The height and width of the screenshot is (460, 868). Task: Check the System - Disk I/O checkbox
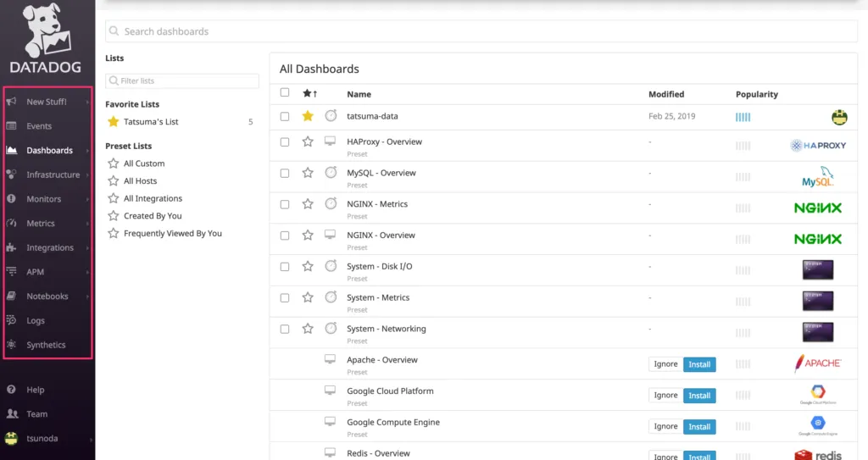coord(285,266)
